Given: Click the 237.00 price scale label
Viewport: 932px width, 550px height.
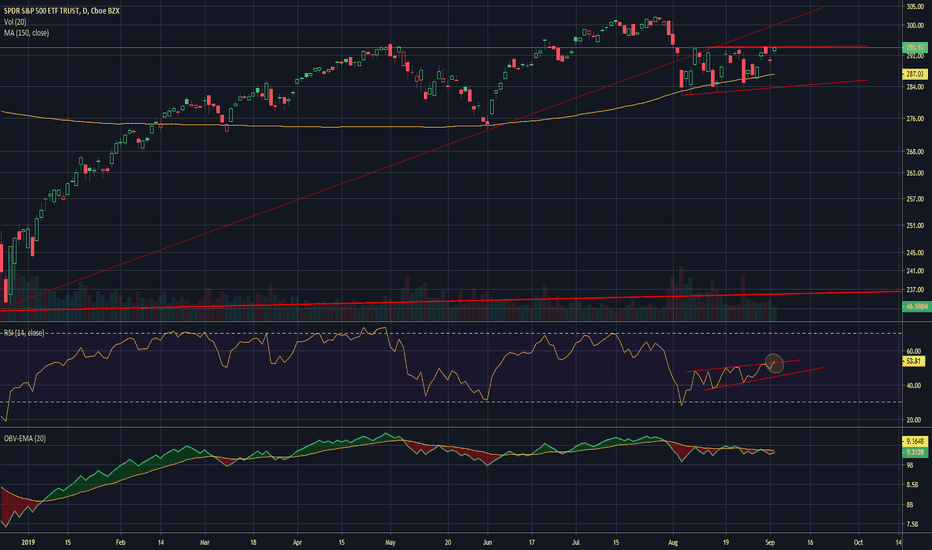Looking at the screenshot, I should (x=915, y=290).
